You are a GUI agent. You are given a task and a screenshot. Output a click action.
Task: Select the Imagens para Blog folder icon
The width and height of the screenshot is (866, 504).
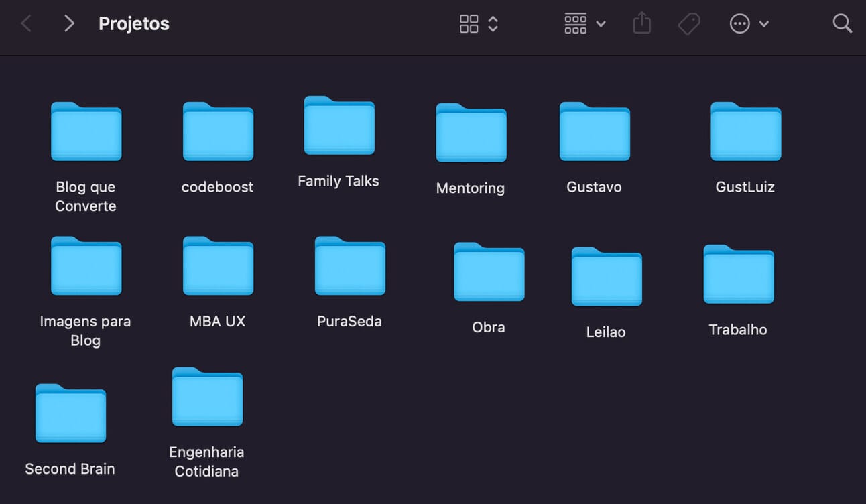86,265
